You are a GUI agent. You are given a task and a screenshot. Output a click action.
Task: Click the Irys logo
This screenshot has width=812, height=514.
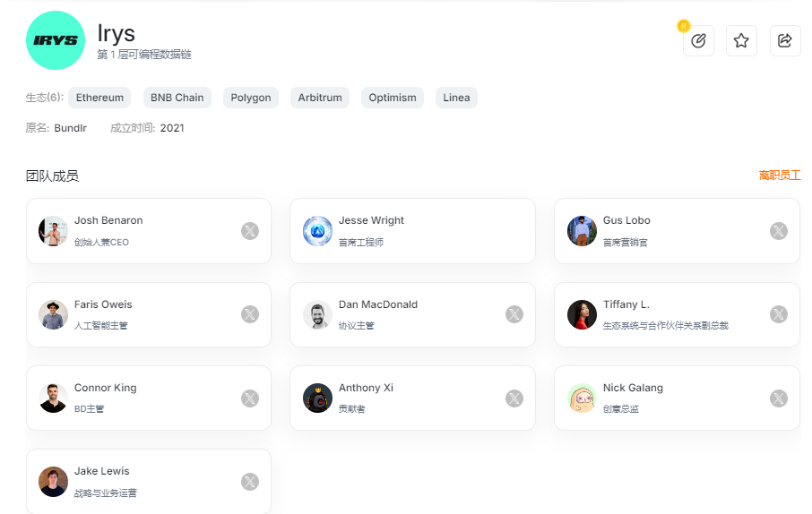pyautogui.click(x=56, y=40)
